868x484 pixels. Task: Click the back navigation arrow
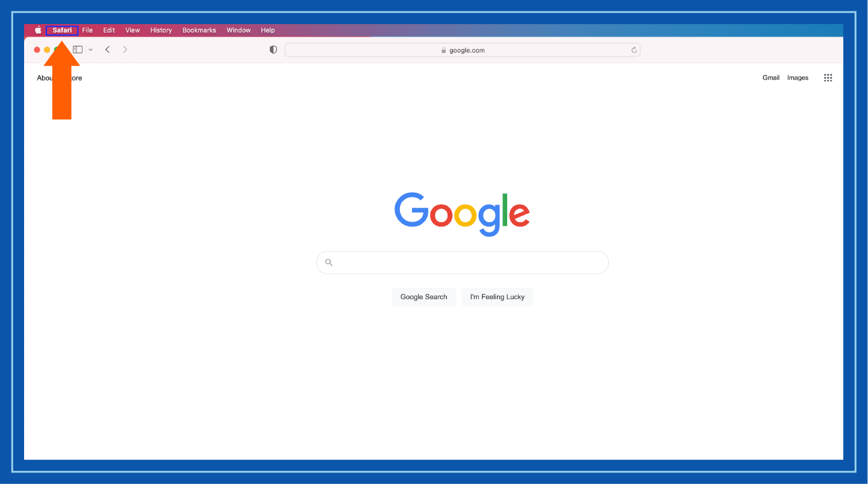click(107, 49)
